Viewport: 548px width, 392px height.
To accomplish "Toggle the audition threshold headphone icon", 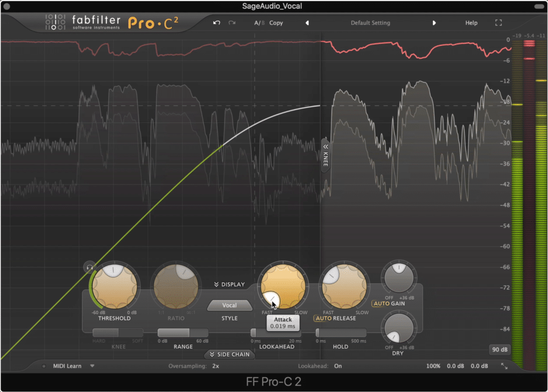I will [89, 267].
